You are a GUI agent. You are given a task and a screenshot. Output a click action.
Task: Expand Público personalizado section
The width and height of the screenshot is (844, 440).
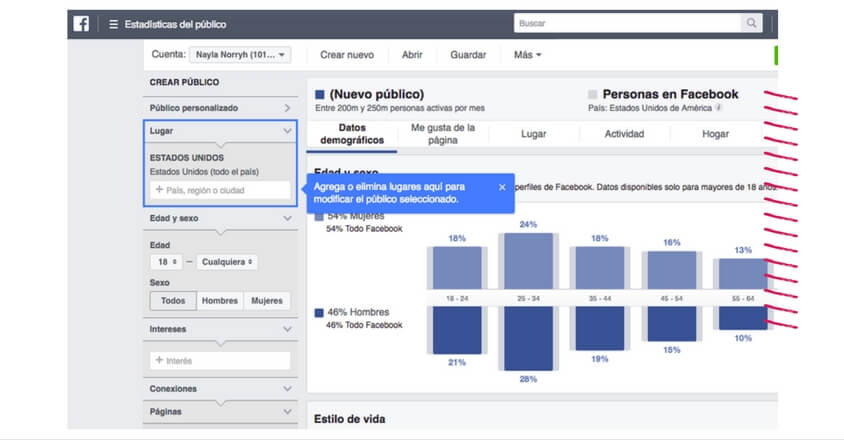tap(220, 108)
